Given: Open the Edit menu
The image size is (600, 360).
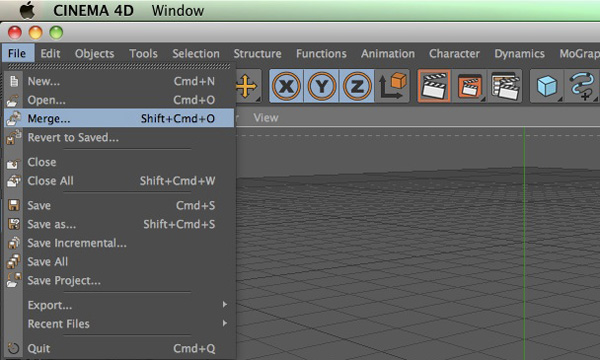Looking at the screenshot, I should coord(51,54).
